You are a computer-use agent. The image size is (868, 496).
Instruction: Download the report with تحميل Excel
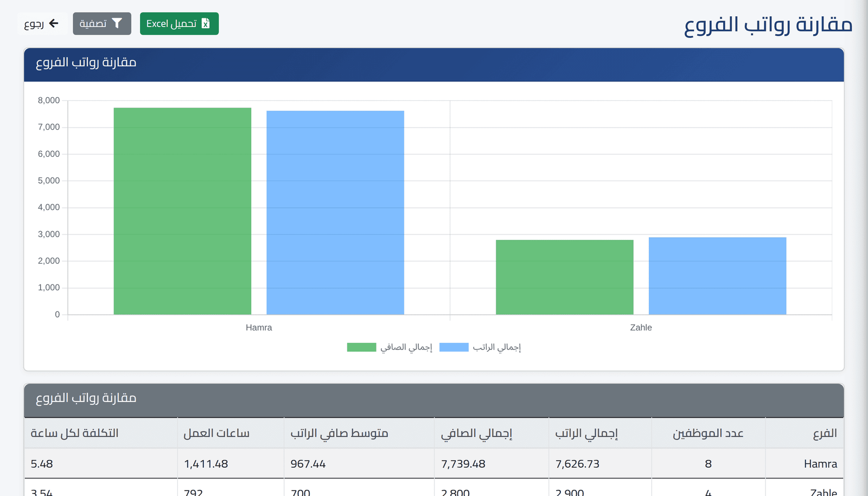[x=179, y=24]
